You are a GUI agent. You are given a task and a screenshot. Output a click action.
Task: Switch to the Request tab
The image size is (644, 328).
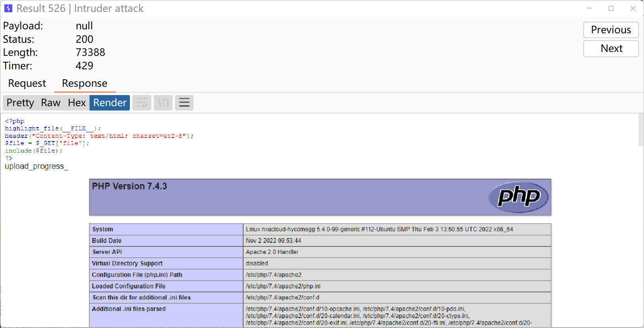click(27, 83)
